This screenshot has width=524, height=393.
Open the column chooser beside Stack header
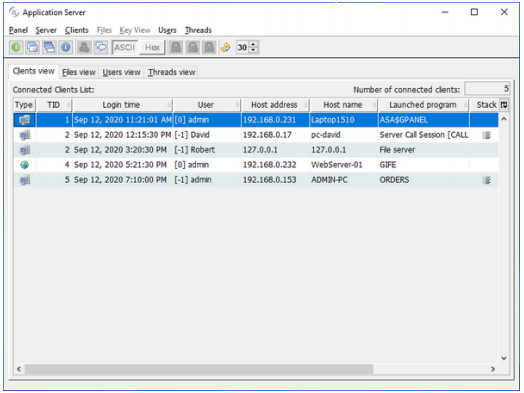click(x=504, y=105)
